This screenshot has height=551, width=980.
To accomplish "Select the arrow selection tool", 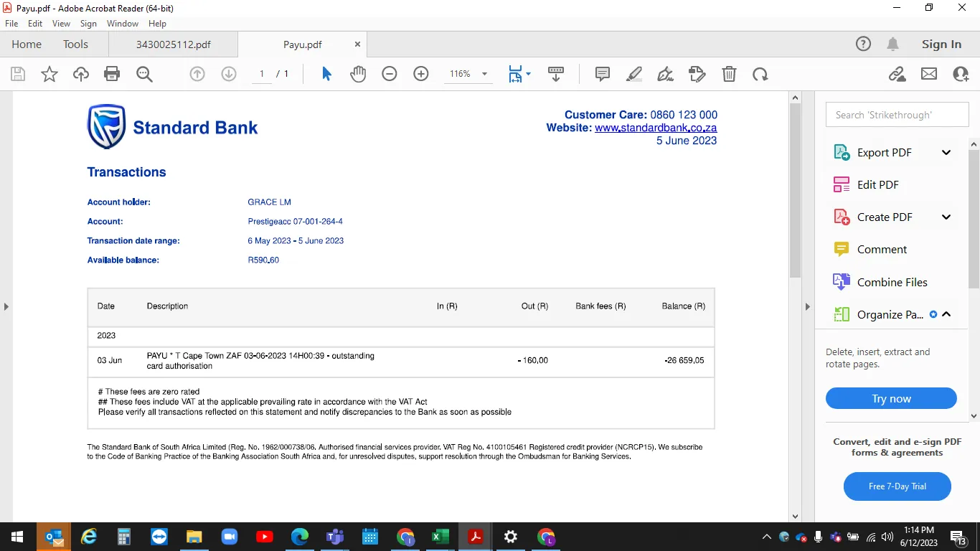I will click(x=326, y=74).
